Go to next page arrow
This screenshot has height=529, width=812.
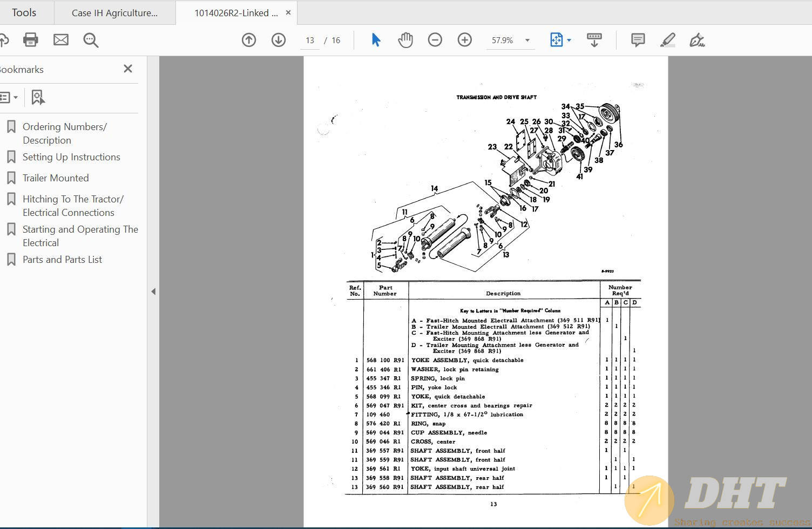click(279, 40)
